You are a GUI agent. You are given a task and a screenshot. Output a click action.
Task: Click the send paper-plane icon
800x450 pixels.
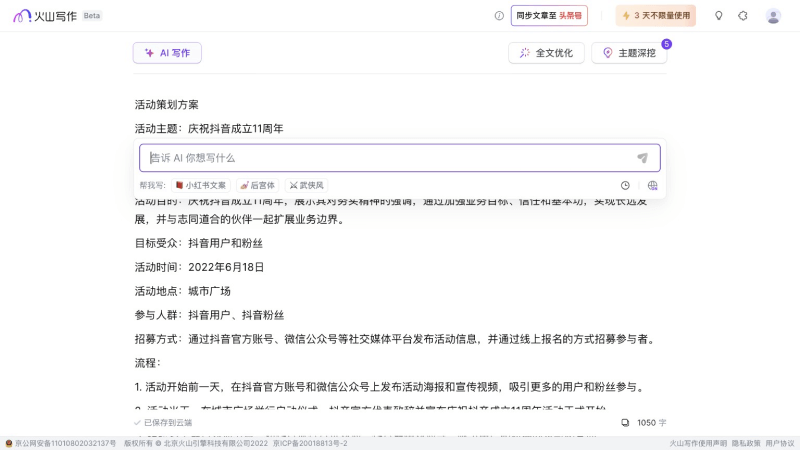point(642,158)
